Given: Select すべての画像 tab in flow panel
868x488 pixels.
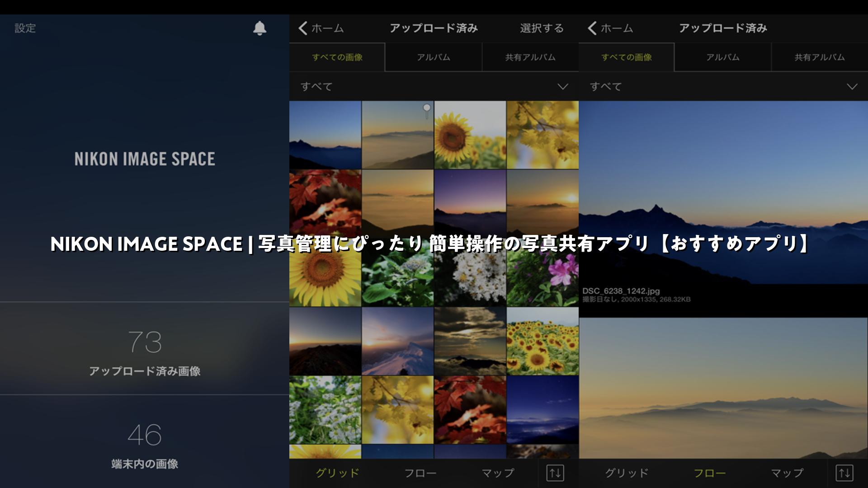Looking at the screenshot, I should tap(627, 57).
